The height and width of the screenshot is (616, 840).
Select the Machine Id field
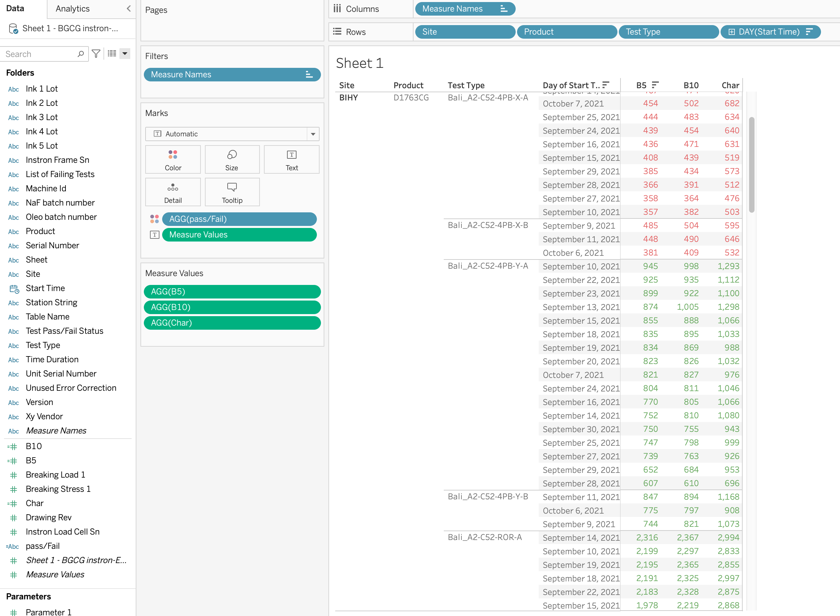coord(46,189)
